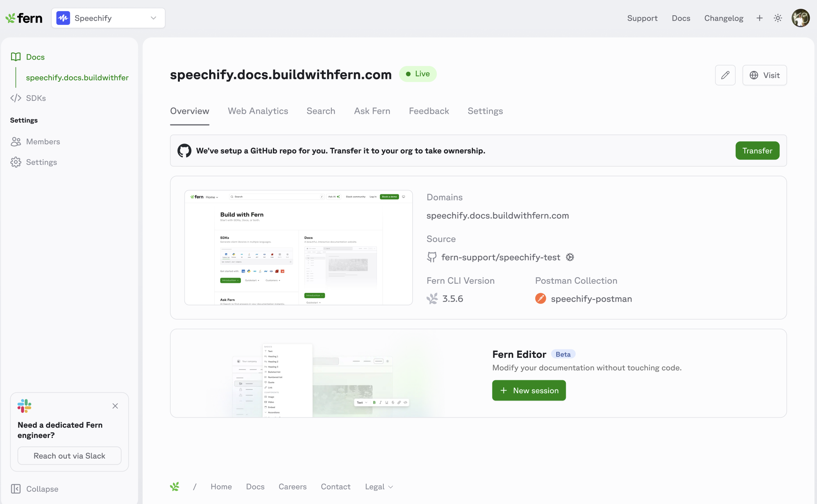Start a New session in Fern Editor

[x=529, y=390]
